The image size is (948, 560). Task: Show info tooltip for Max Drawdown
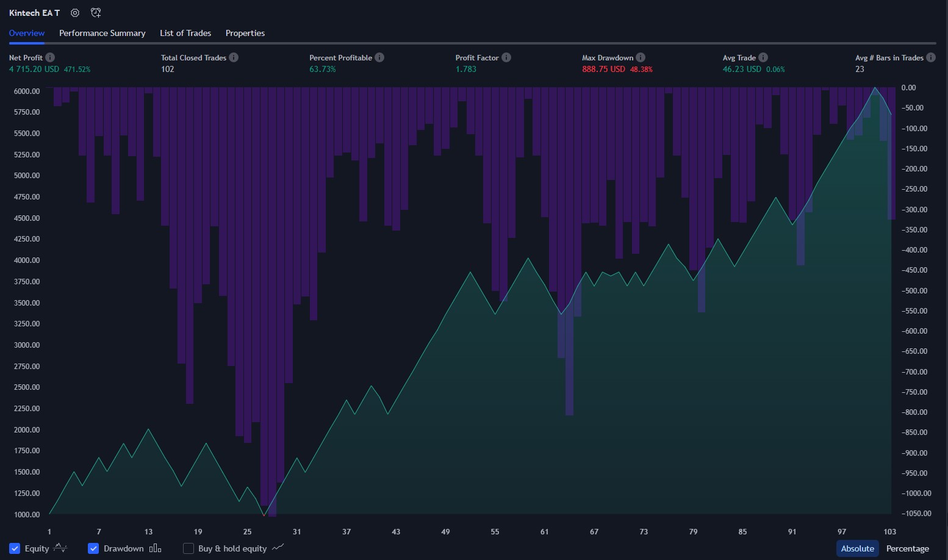pyautogui.click(x=641, y=57)
